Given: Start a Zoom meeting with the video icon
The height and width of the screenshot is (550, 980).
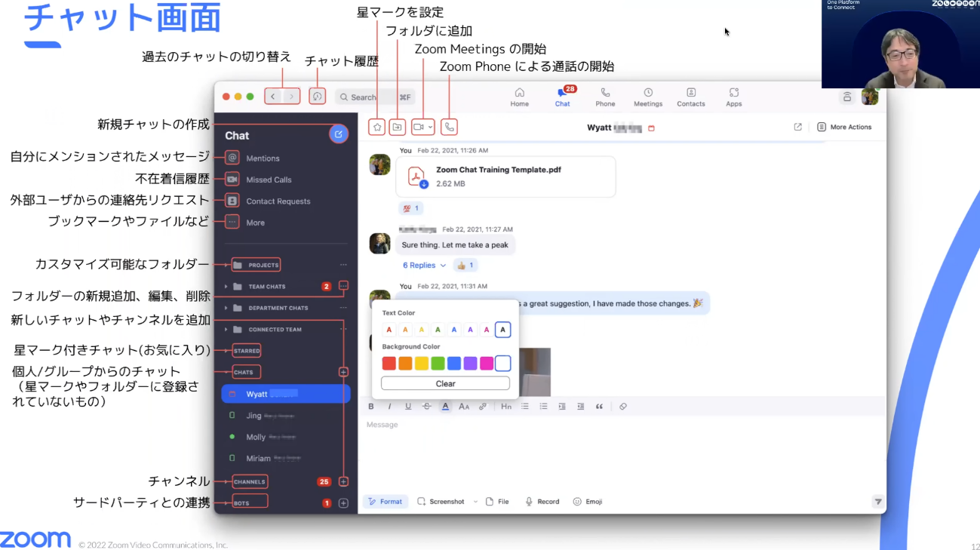Looking at the screenshot, I should click(x=419, y=128).
